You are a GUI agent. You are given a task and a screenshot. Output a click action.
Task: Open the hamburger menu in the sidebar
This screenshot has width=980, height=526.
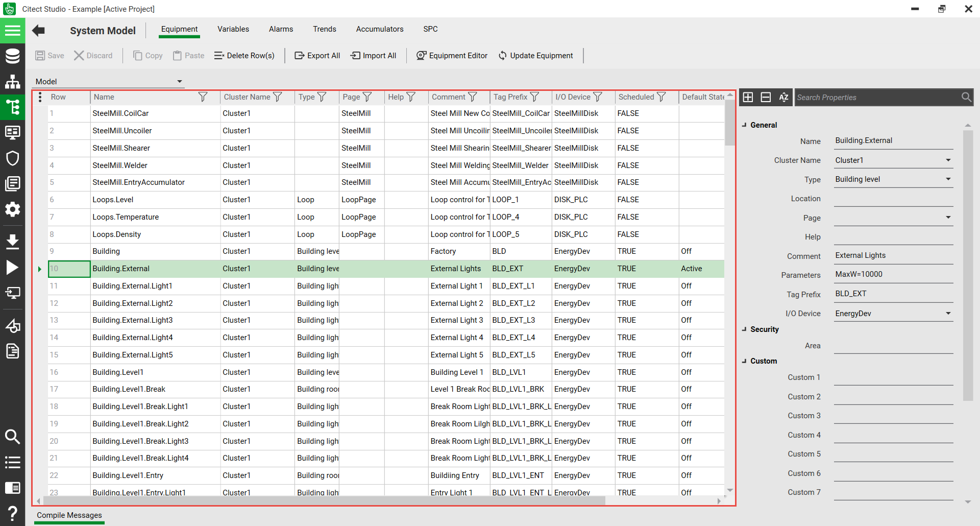coord(12,31)
